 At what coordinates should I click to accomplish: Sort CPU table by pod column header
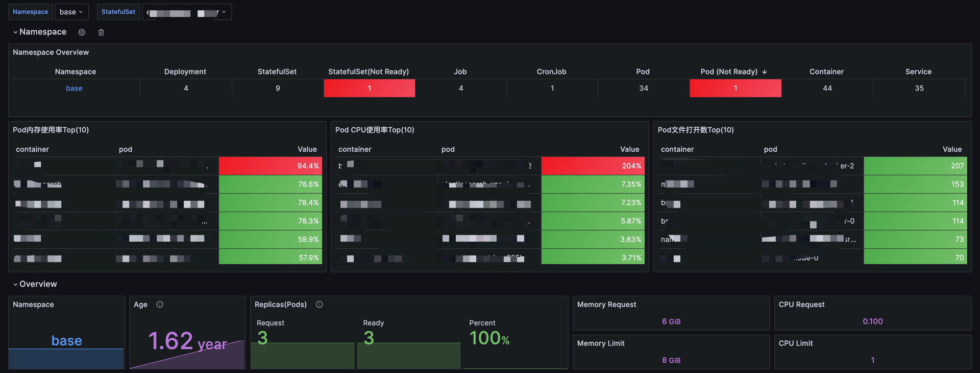coord(448,149)
